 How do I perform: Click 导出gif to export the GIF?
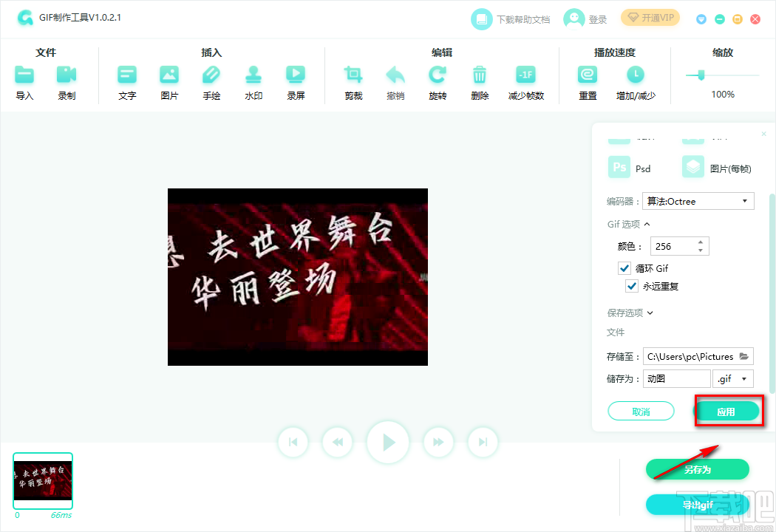[x=697, y=505]
